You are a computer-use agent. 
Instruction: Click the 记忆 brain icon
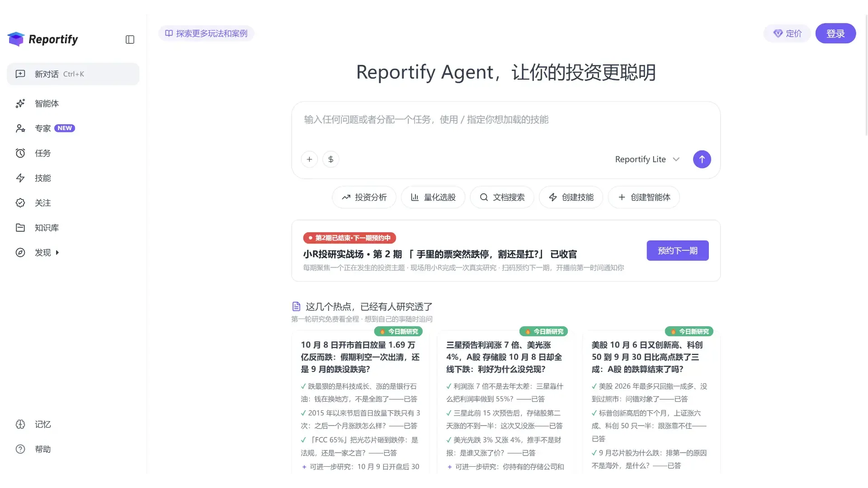(20, 424)
